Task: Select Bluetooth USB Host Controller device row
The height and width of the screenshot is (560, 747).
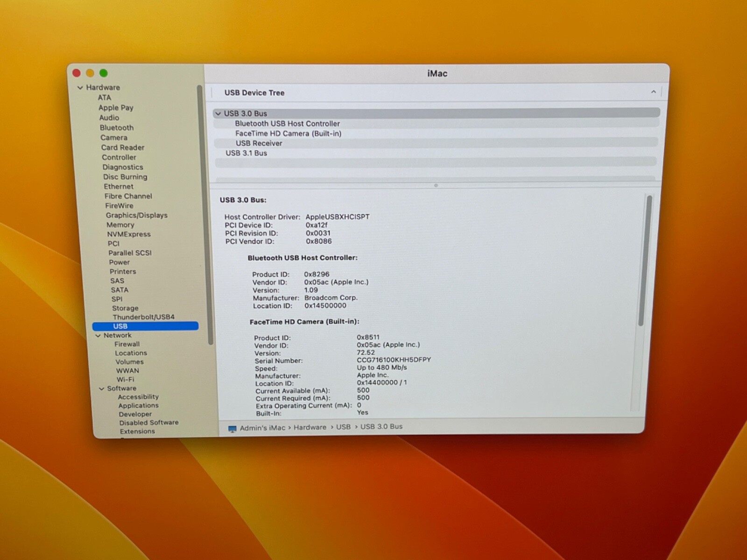Action: coord(436,124)
